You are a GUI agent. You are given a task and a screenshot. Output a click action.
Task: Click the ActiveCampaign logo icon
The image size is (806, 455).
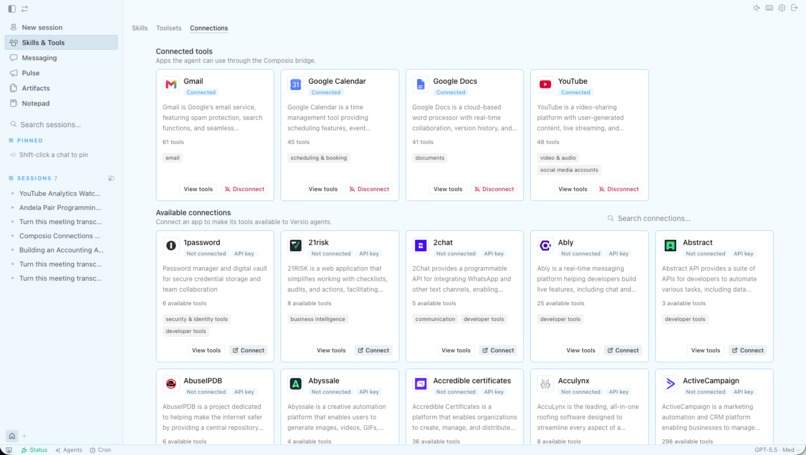click(670, 384)
